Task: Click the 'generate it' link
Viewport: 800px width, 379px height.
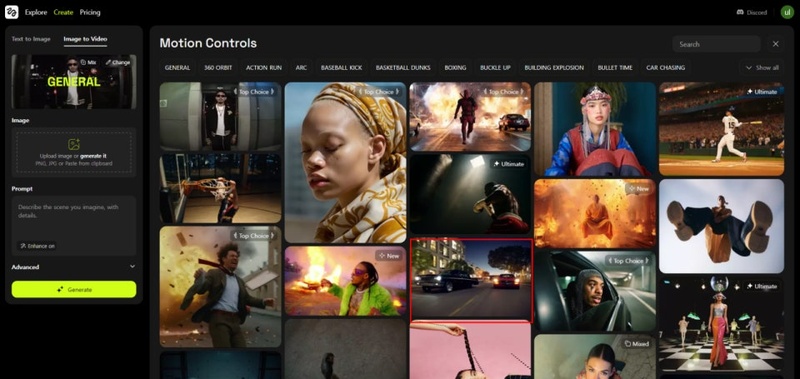Action: coord(93,156)
